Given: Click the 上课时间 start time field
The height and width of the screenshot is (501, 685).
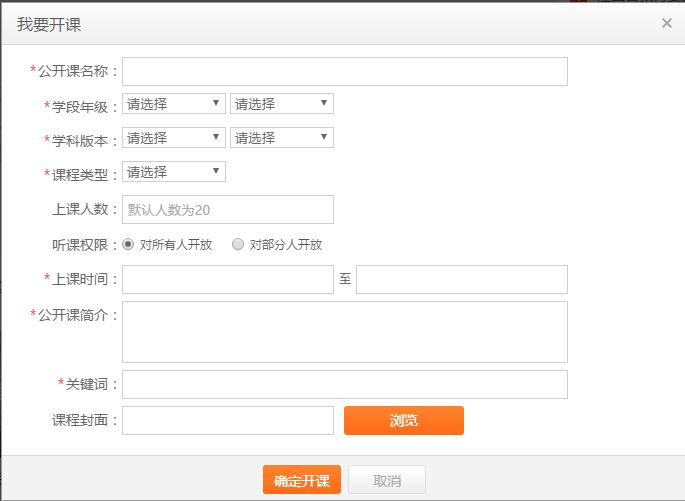Looking at the screenshot, I should click(x=228, y=280).
